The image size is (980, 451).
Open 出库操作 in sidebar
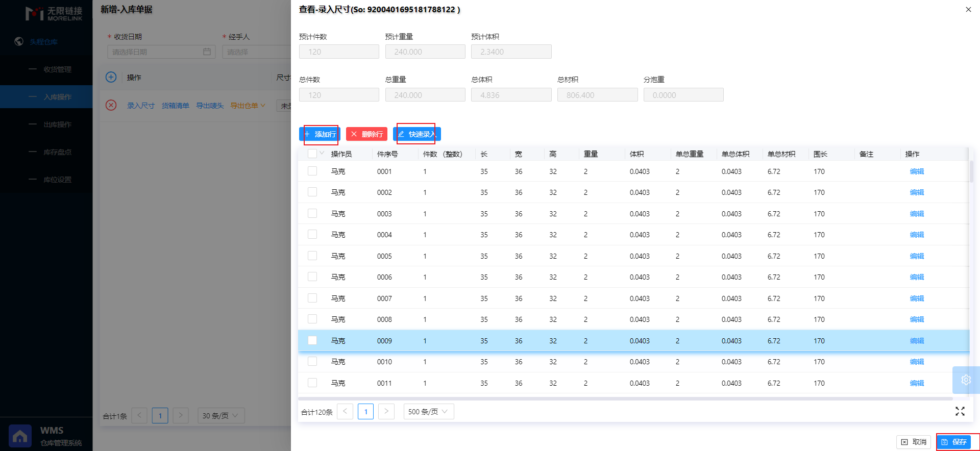tap(46, 124)
